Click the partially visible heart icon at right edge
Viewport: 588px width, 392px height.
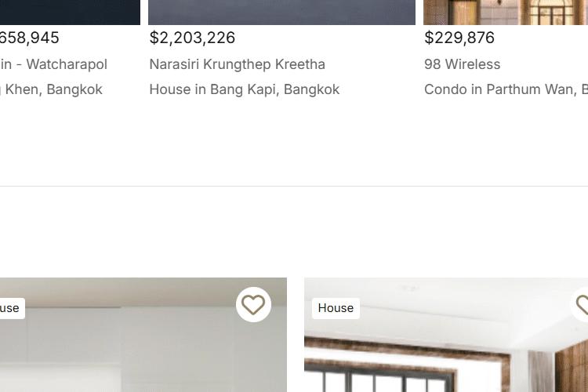click(x=580, y=305)
